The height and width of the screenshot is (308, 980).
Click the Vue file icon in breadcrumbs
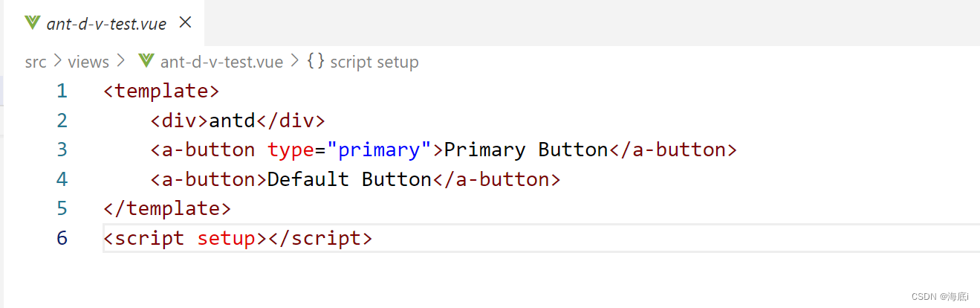(x=146, y=62)
